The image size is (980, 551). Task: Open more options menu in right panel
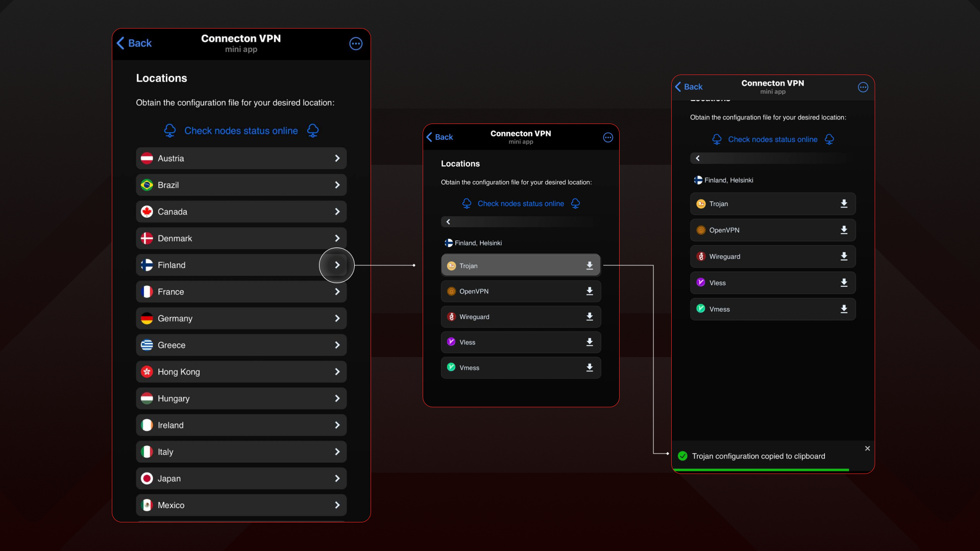coord(863,87)
